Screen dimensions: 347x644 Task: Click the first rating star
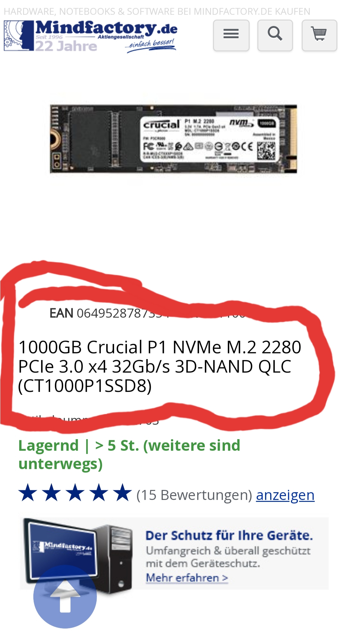coord(28,493)
